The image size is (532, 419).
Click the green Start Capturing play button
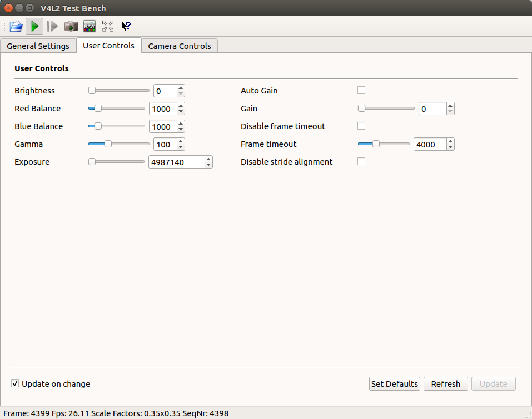[34, 26]
